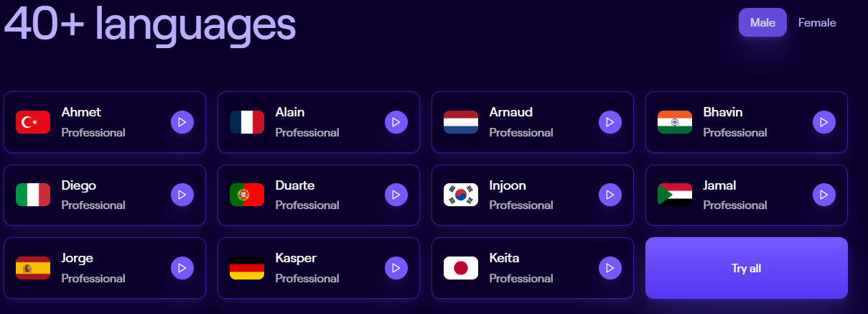Start Diego's voice preview
Screen dimensions: 868x314
tap(182, 195)
